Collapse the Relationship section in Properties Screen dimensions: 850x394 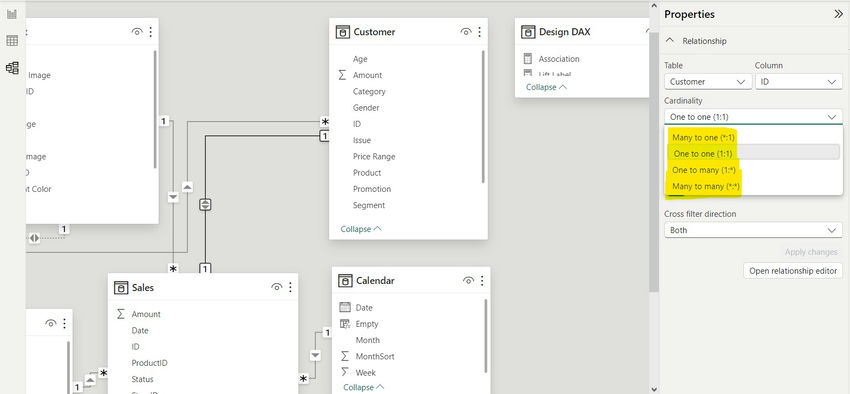pos(670,41)
